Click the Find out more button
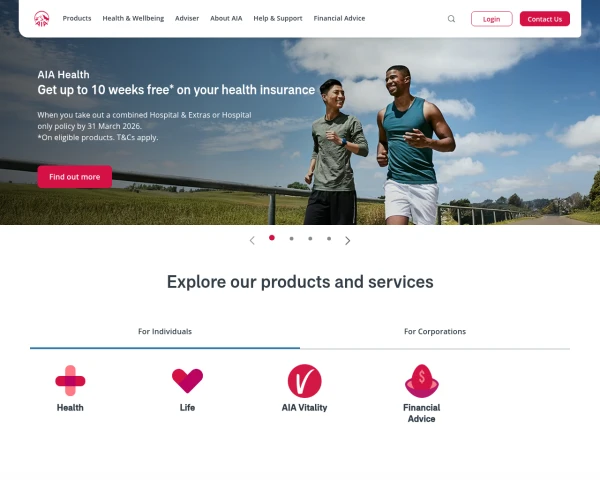This screenshot has width=600, height=480. point(75,177)
